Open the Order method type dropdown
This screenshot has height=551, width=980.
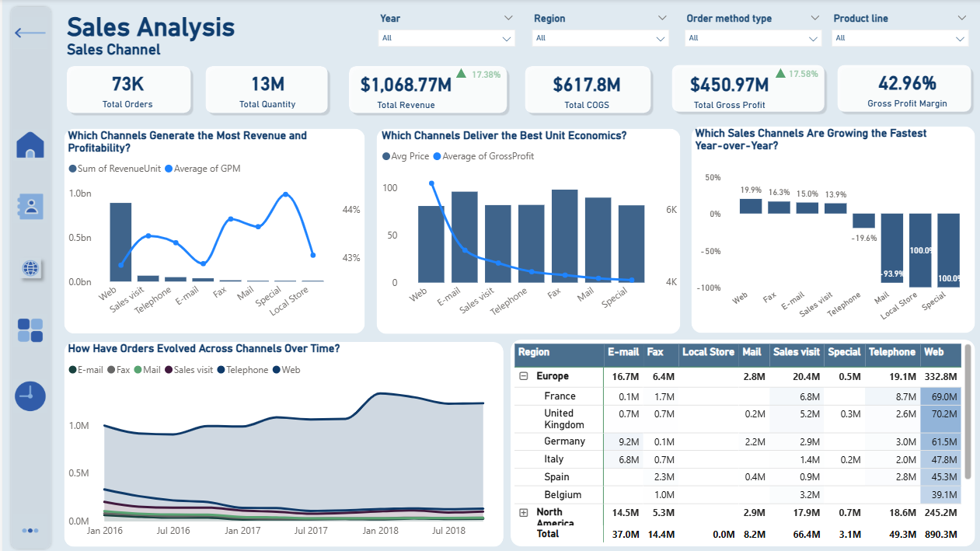click(x=753, y=38)
